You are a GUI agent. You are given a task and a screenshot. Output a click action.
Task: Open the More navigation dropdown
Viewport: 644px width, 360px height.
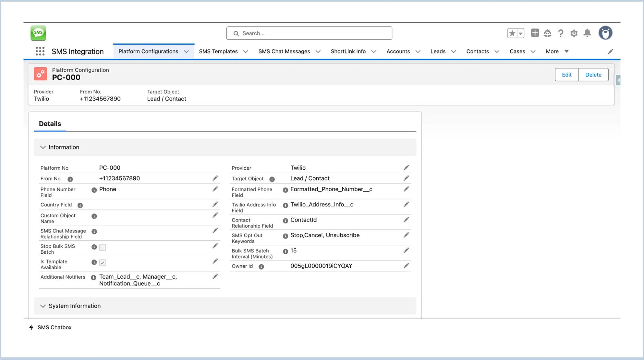pyautogui.click(x=557, y=51)
